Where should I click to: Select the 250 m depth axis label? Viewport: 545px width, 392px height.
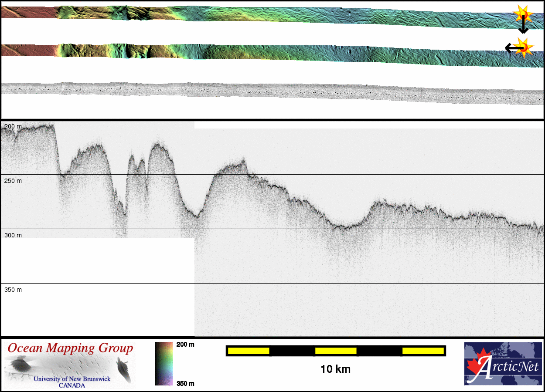click(13, 181)
